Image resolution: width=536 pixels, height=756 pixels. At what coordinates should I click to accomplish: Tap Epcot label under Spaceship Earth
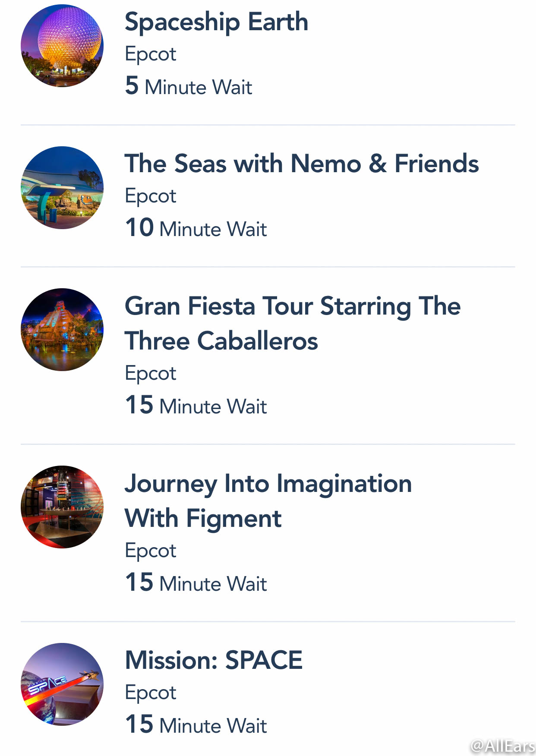tap(151, 55)
